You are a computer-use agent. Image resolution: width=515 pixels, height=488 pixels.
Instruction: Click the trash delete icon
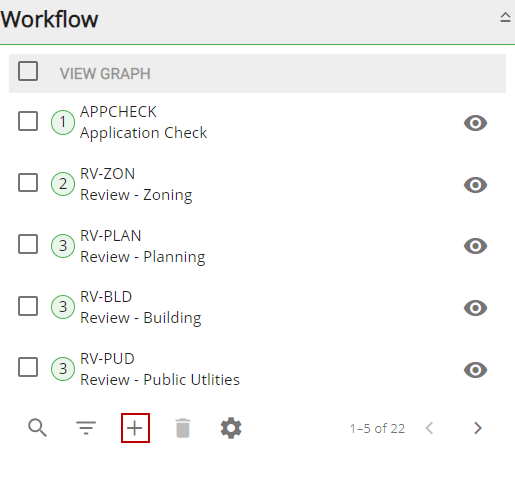[183, 428]
